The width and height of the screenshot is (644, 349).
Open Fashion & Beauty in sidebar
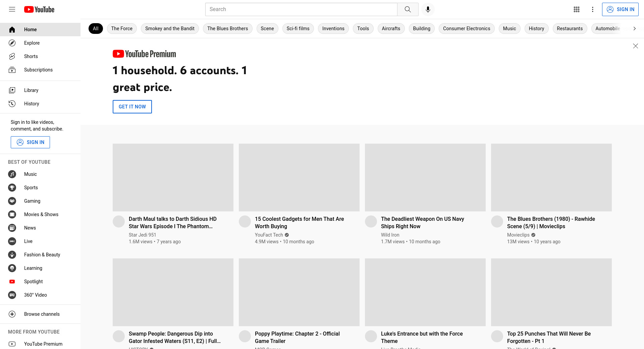[x=40, y=255]
